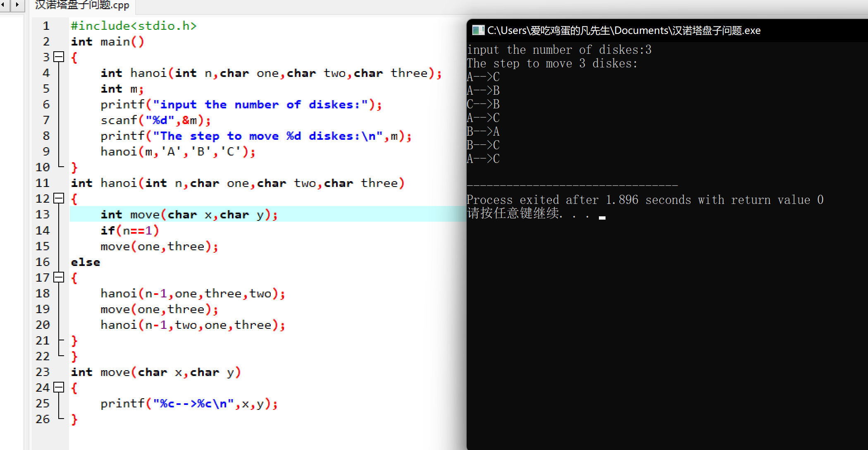This screenshot has height=450, width=868.
Task: Click the console window title bar path text
Action: [x=624, y=31]
